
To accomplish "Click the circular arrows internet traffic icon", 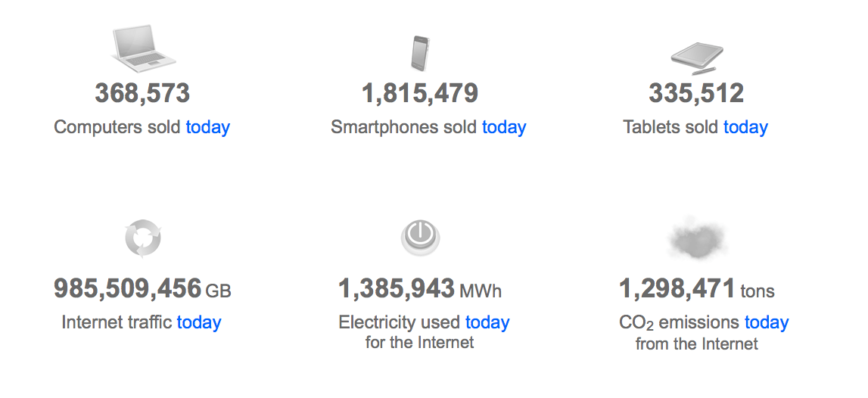I will (x=143, y=240).
